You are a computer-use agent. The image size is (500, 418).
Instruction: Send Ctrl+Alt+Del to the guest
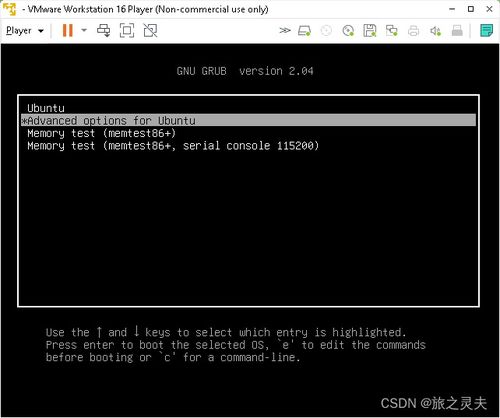pos(104,30)
